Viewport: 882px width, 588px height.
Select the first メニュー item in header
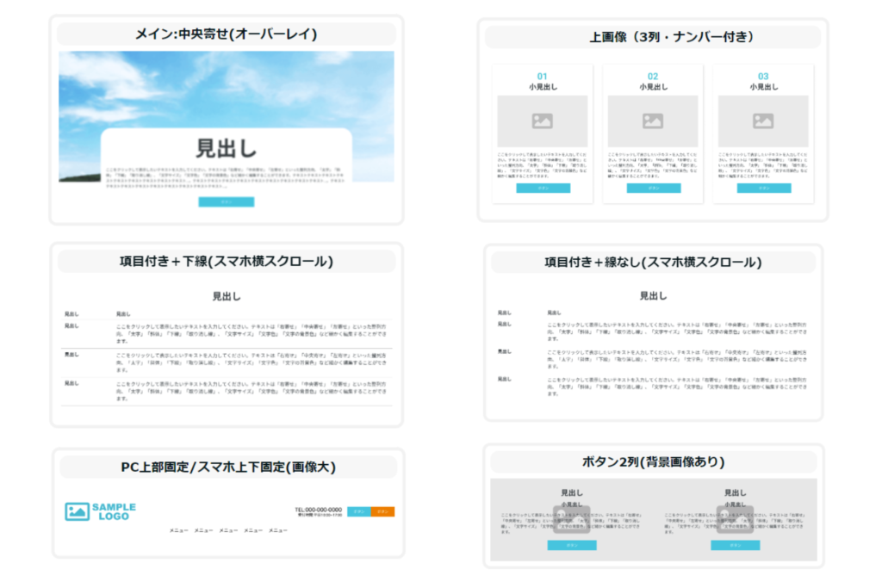coord(178,531)
